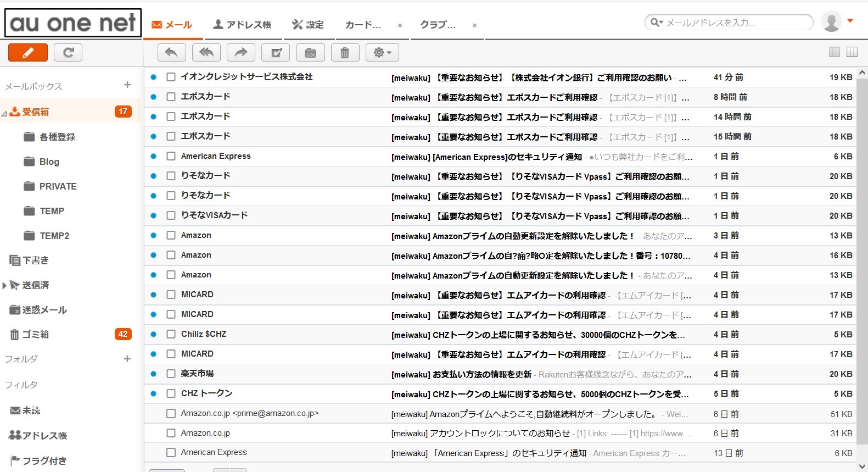Open the 受信箱 inbox folder

click(x=36, y=112)
